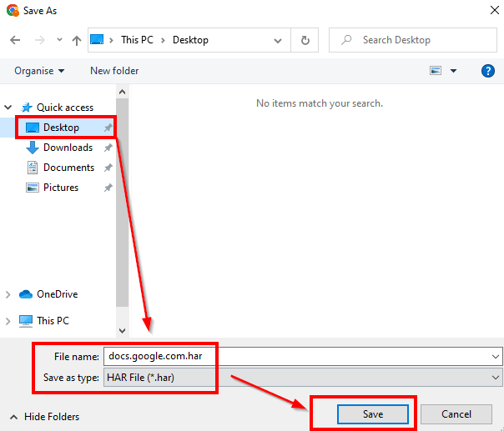The height and width of the screenshot is (431, 504).
Task: Click the search magnifier icon
Action: pyautogui.click(x=346, y=40)
